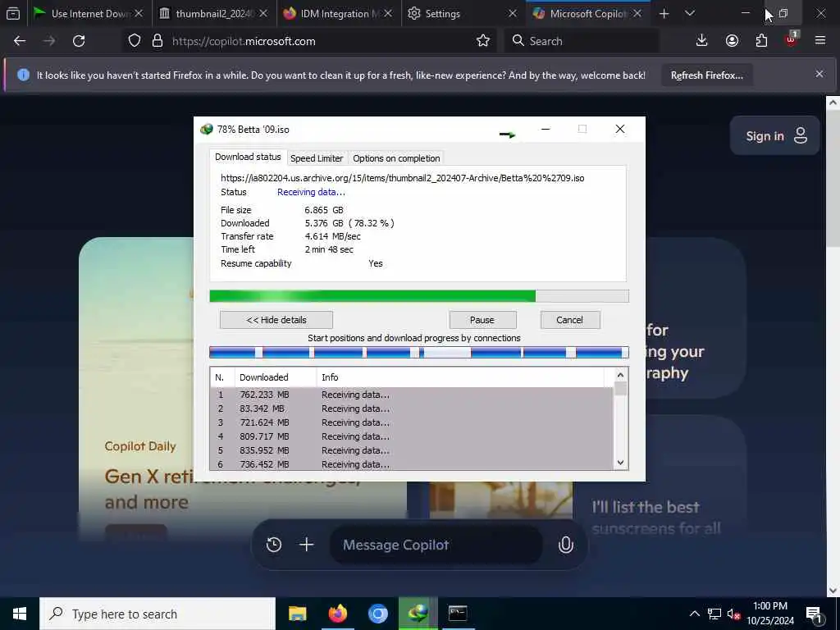Screen dimensions: 840x630
Task: Switch to the thumbnail2_2024 tab
Action: (214, 13)
